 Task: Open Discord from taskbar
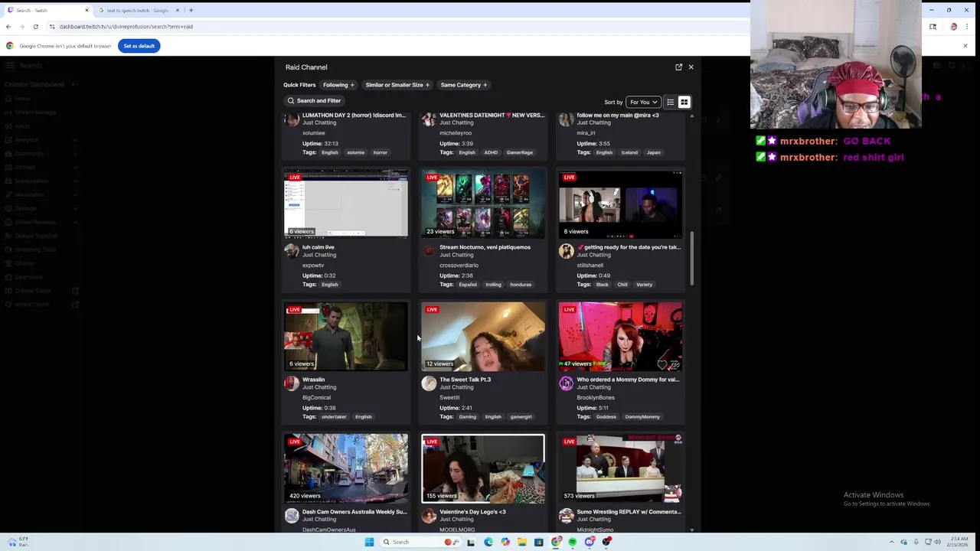590,542
